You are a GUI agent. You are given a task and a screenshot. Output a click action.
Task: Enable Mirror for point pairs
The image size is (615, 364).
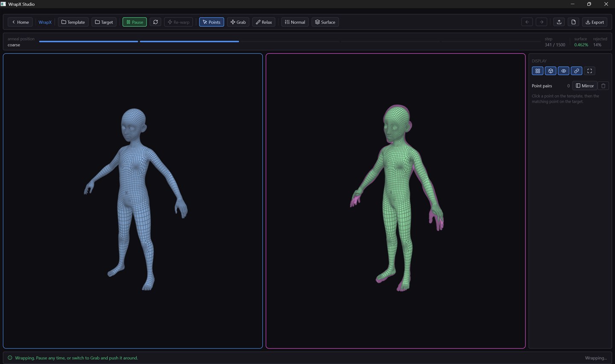(x=585, y=86)
